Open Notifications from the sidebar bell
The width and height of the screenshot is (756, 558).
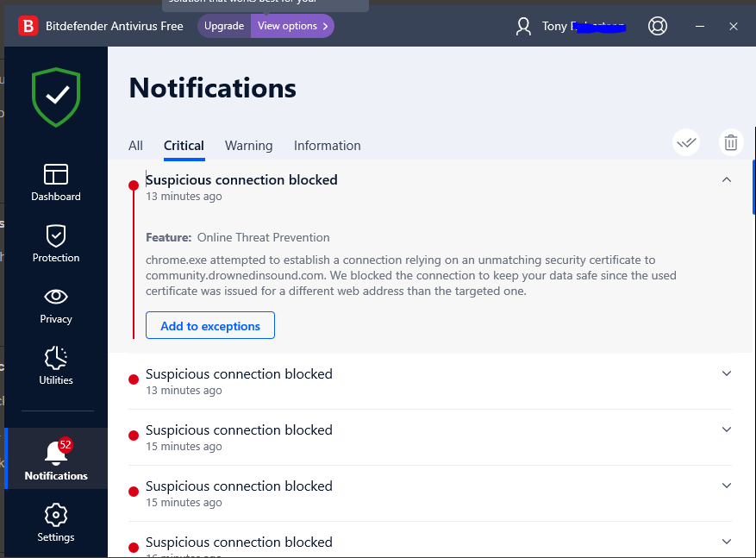click(x=56, y=459)
